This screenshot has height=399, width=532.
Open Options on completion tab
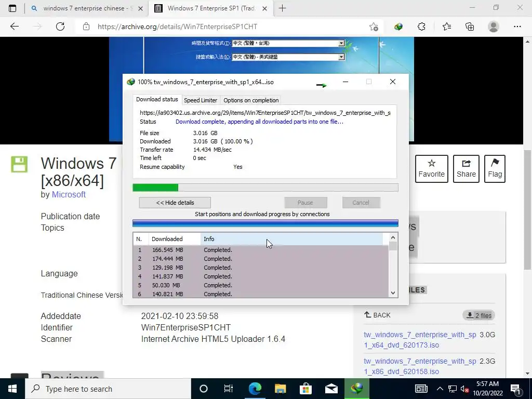pyautogui.click(x=251, y=100)
